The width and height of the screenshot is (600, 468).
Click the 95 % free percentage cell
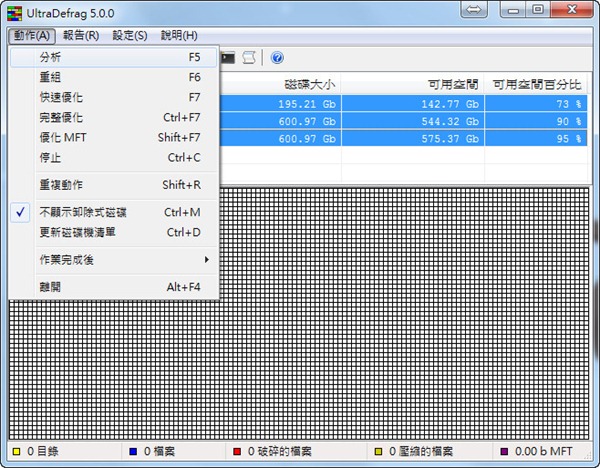pyautogui.click(x=536, y=139)
